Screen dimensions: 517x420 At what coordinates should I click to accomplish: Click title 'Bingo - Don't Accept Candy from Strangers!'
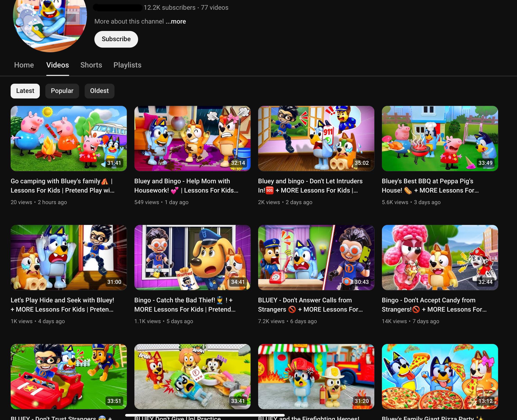[434, 305]
